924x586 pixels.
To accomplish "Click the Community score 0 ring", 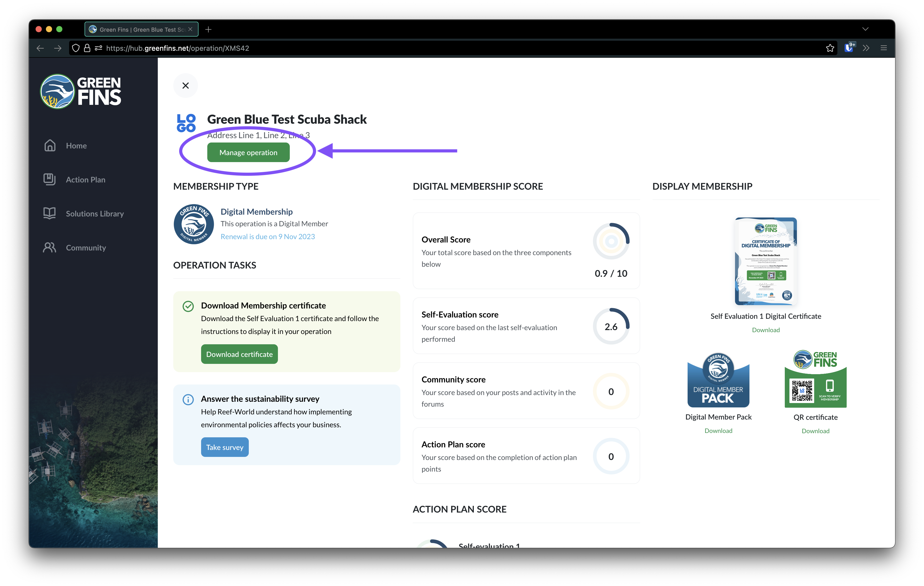I will pos(611,391).
